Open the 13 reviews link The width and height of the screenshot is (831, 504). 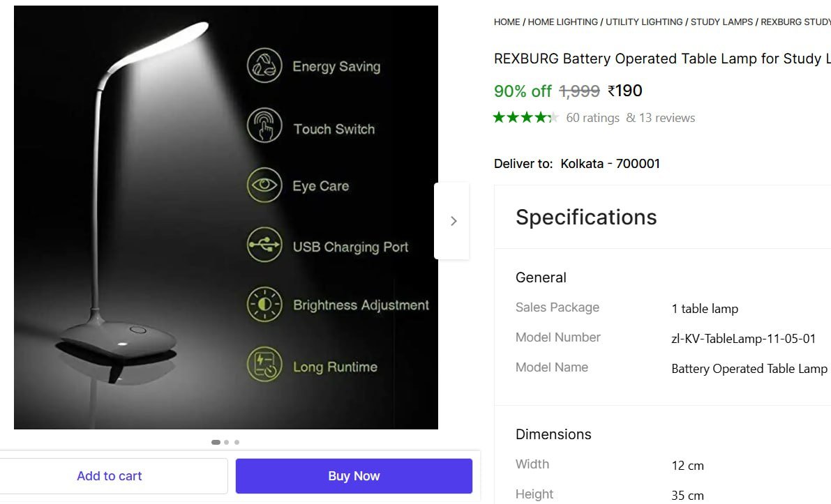pos(666,118)
